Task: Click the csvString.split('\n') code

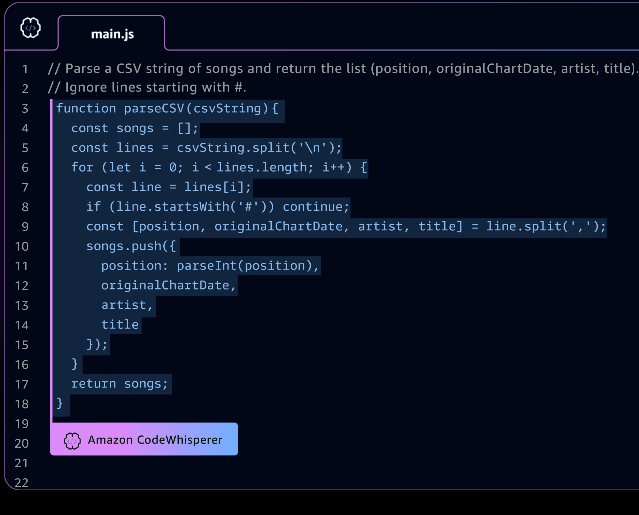Action: point(259,147)
